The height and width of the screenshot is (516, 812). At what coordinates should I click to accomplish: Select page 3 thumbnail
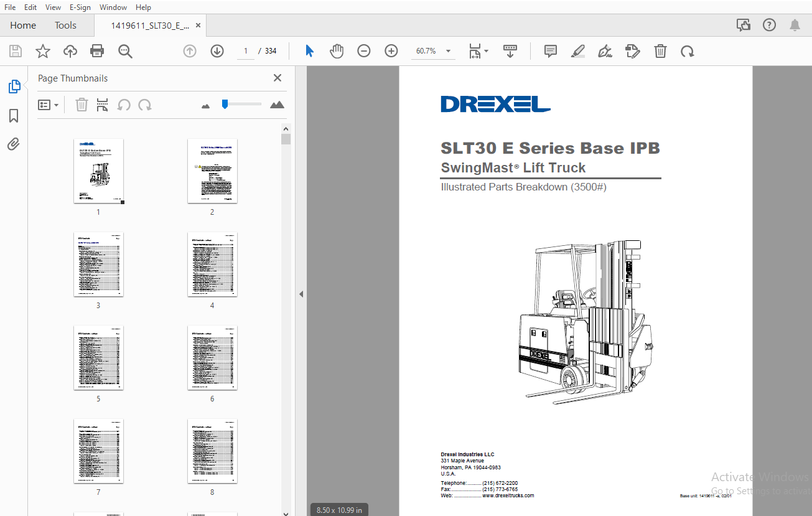[98, 264]
